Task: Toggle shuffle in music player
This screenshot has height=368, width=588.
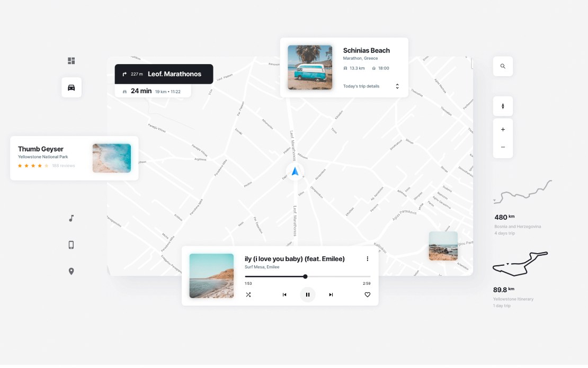Action: (248, 294)
